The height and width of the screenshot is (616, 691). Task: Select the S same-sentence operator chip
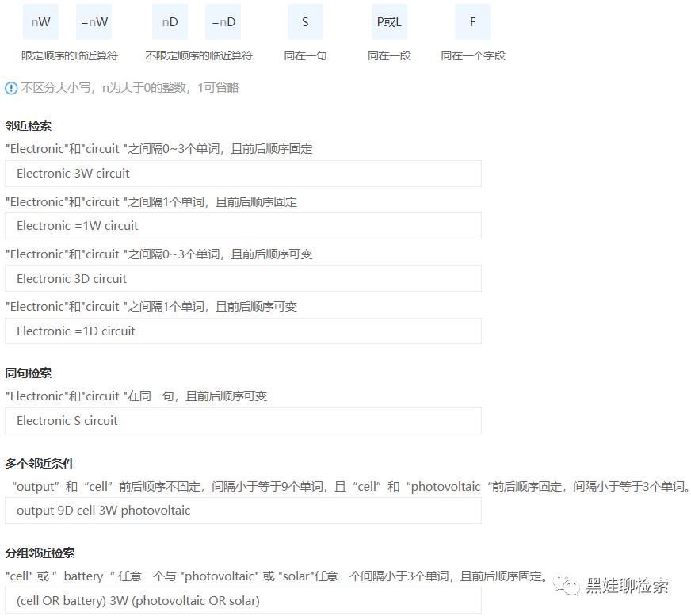click(305, 21)
